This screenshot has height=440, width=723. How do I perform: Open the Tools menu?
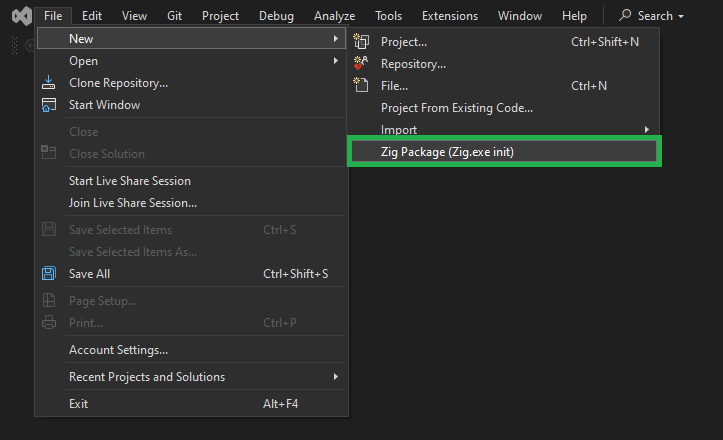tap(388, 16)
